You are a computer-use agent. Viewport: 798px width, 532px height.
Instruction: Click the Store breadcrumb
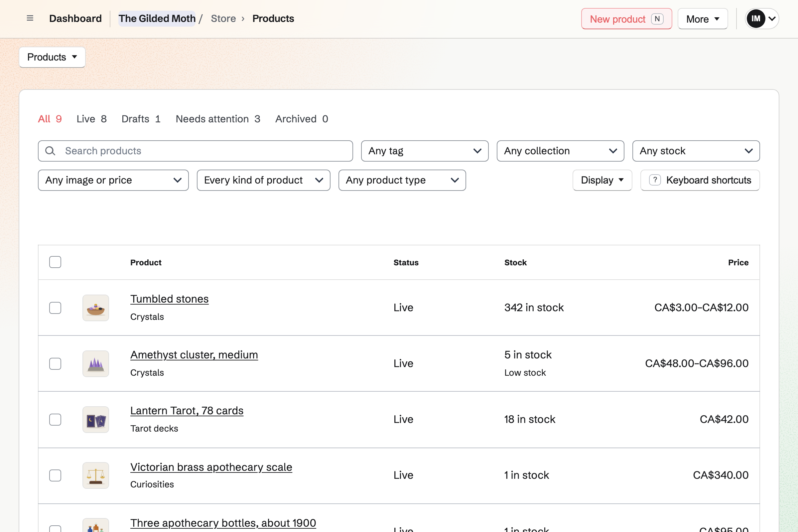223,18
